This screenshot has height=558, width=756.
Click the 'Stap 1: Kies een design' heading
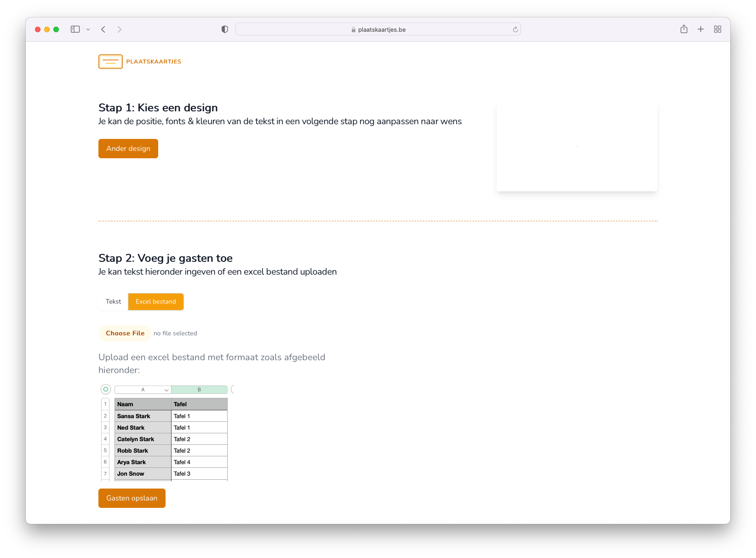point(158,108)
